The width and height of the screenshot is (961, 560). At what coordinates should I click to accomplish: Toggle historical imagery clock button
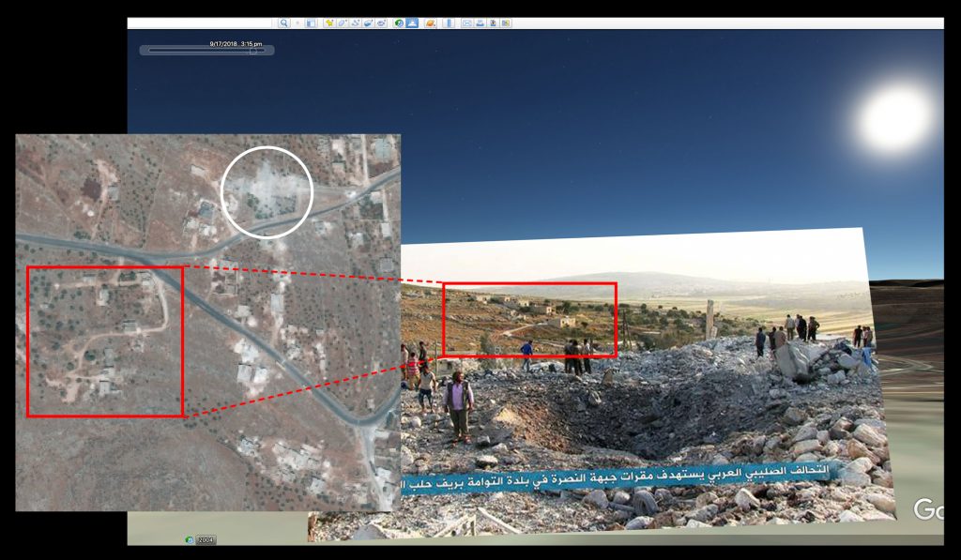399,23
